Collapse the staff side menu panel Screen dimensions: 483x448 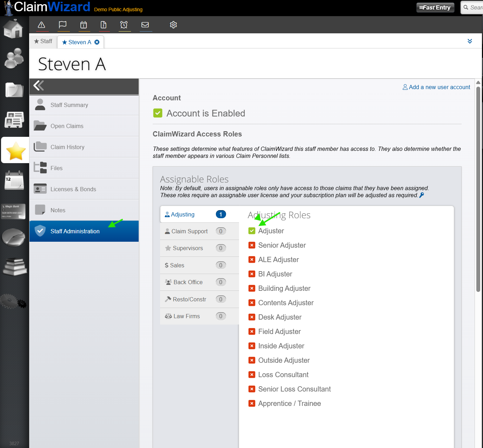click(39, 85)
